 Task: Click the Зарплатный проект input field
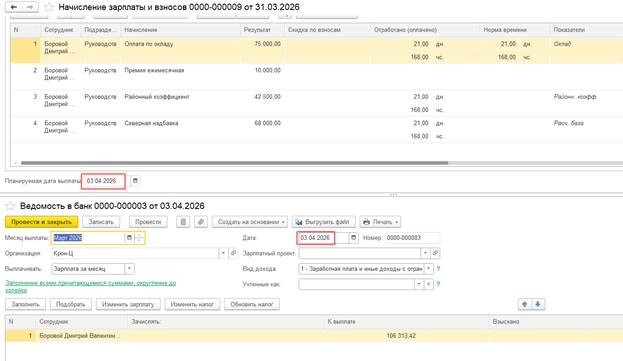point(360,253)
